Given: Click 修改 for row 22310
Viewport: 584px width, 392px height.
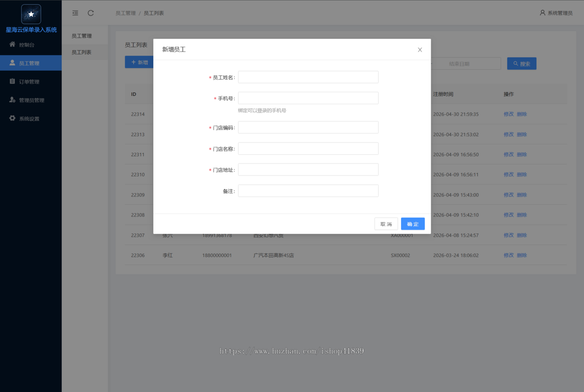Looking at the screenshot, I should coord(509,175).
